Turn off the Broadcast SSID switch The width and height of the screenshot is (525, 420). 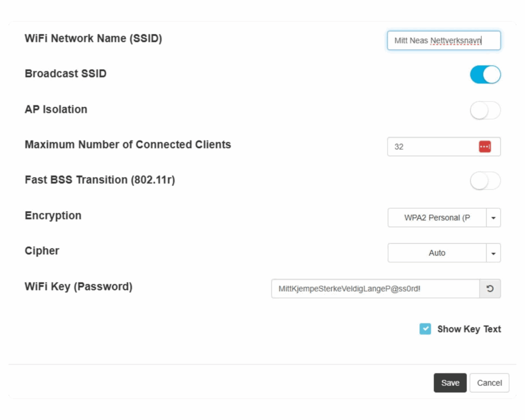pos(485,74)
